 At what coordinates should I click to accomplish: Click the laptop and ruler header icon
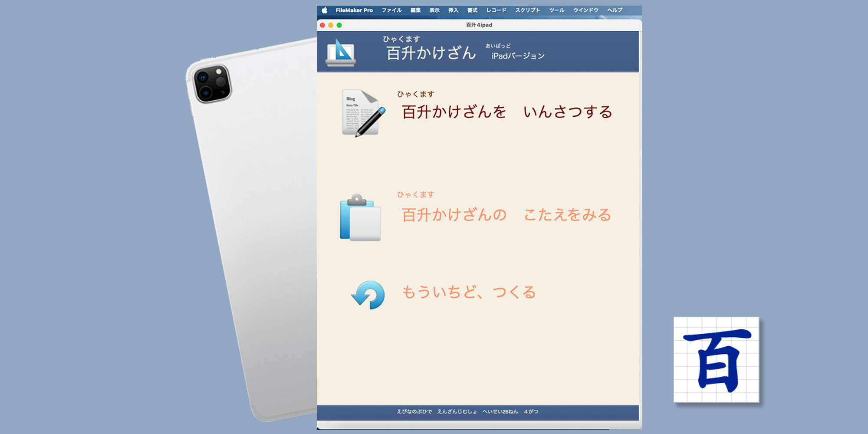(341, 53)
